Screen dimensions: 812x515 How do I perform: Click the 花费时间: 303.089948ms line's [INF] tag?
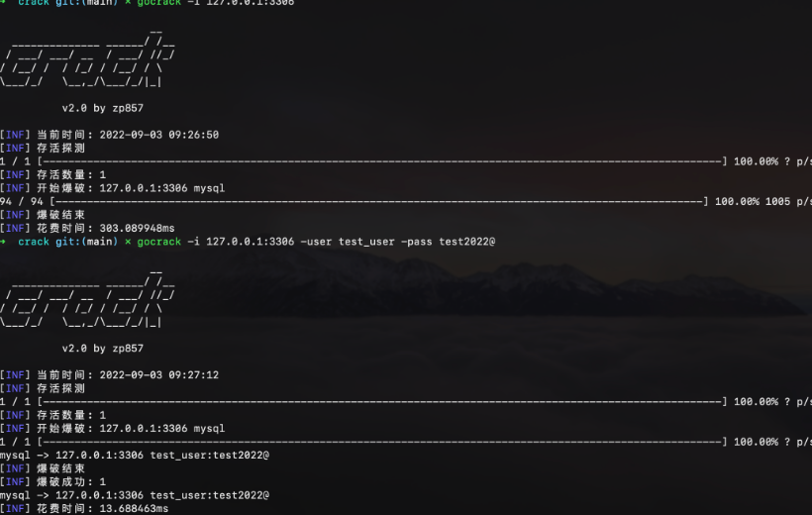coord(15,228)
